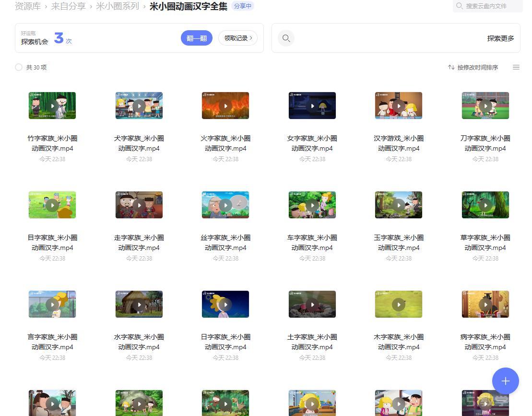
Task: Play the 走字家族 video thumbnail
Action: click(139, 205)
